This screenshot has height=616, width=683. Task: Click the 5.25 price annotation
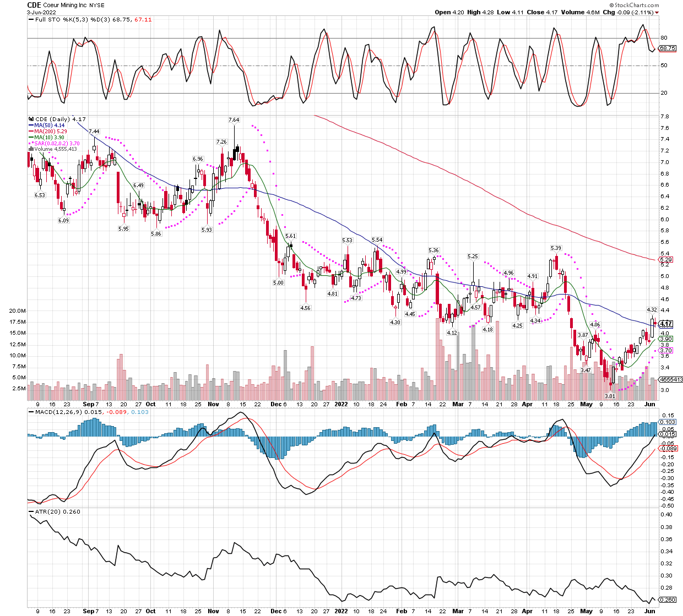(x=473, y=256)
